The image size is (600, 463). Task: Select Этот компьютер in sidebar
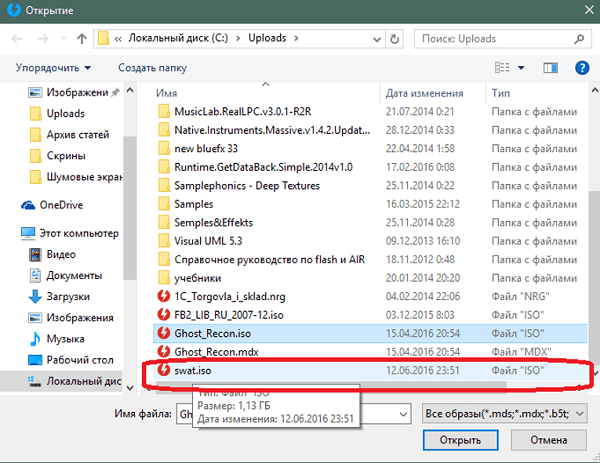point(70,233)
